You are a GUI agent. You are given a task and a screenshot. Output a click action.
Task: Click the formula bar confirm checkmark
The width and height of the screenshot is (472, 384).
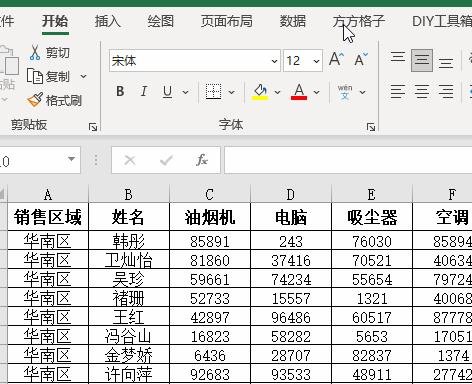[166, 160]
